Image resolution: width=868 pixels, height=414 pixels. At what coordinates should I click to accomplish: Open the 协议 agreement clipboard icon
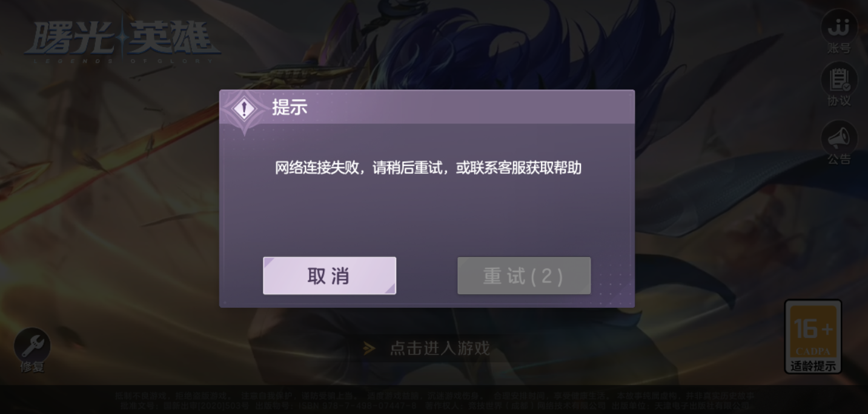pyautogui.click(x=839, y=79)
